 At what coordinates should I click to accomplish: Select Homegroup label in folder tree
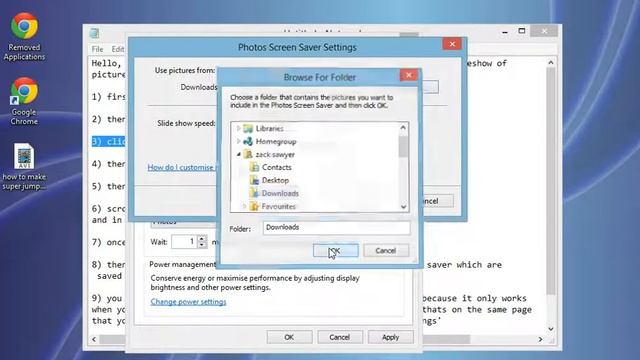276,142
